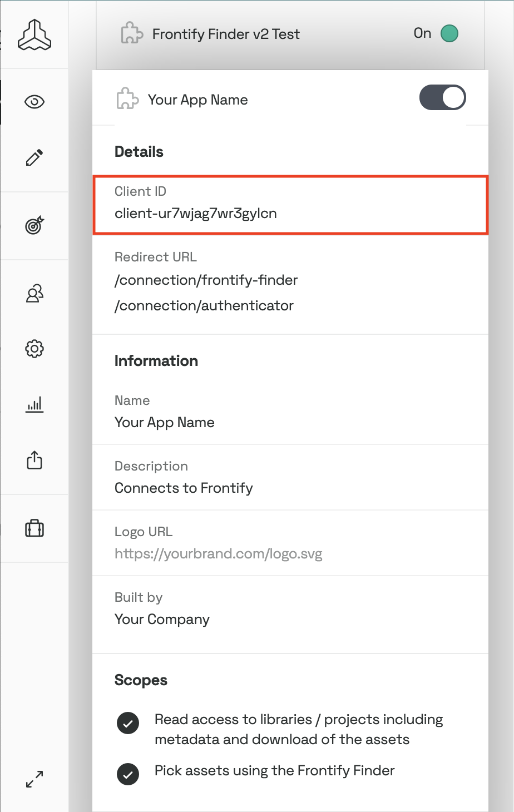Open the Frontify Finder v2 Test app row
This screenshot has height=812, width=514.
290,34
